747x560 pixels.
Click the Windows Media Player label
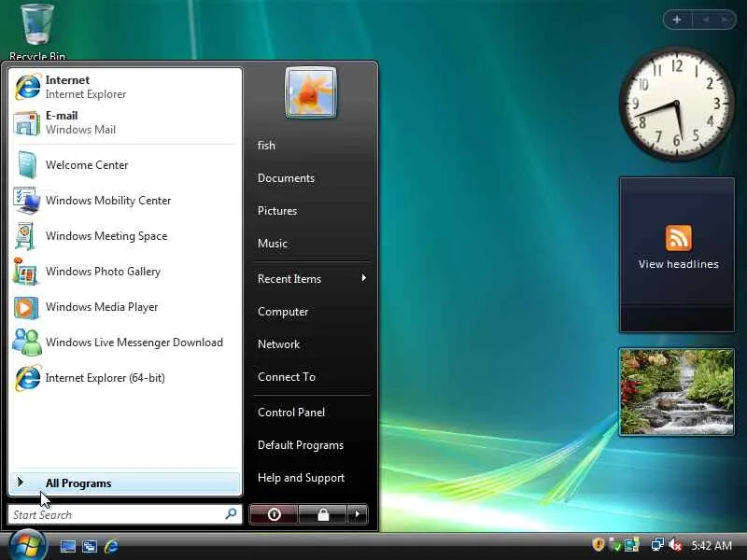[102, 307]
